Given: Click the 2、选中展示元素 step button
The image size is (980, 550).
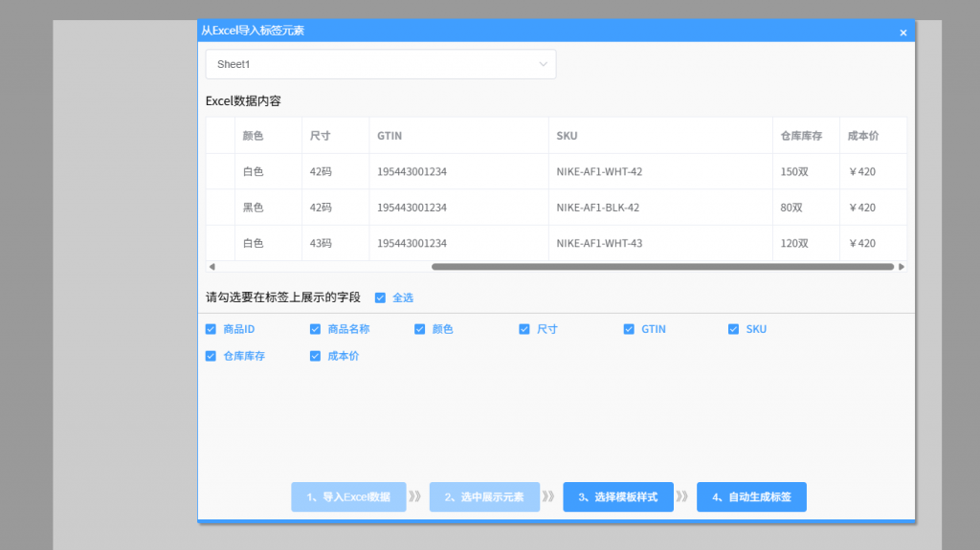Looking at the screenshot, I should click(x=484, y=497).
